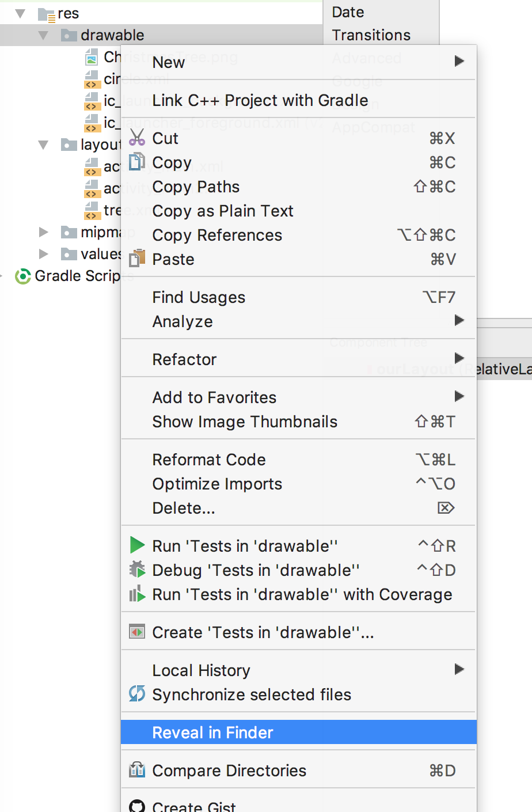
Task: Click the values folder icon
Action: coord(69,254)
